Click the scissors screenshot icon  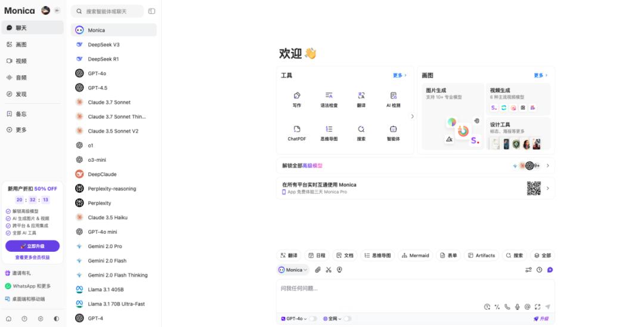pyautogui.click(x=329, y=270)
